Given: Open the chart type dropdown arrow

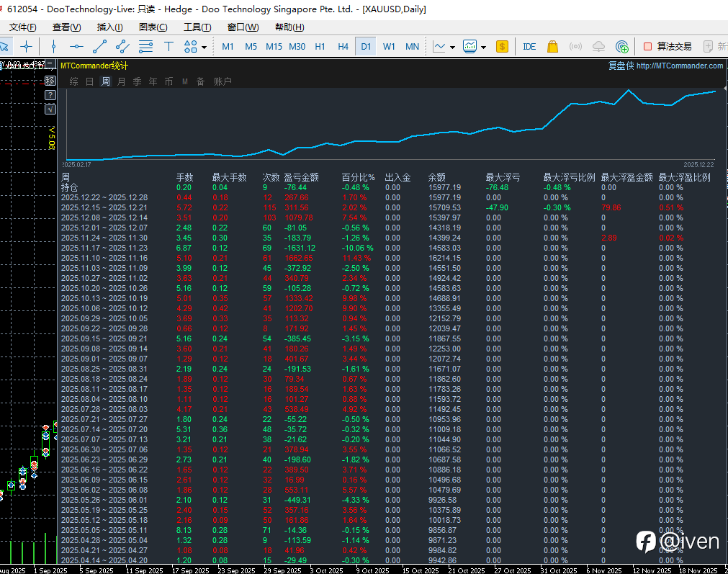Looking at the screenshot, I should click(x=452, y=48).
